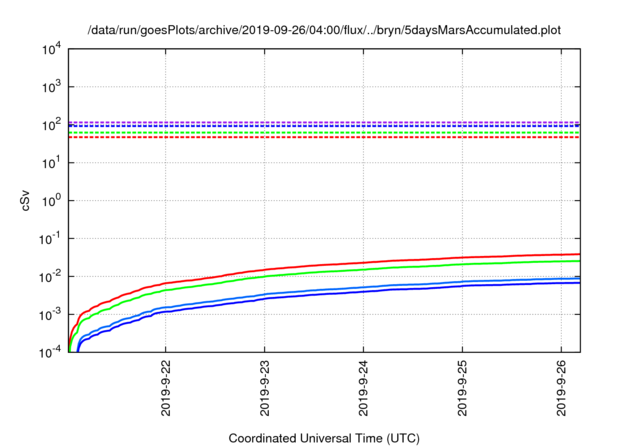
Task: Click the dashed purple limit line
Action: pos(324,122)
